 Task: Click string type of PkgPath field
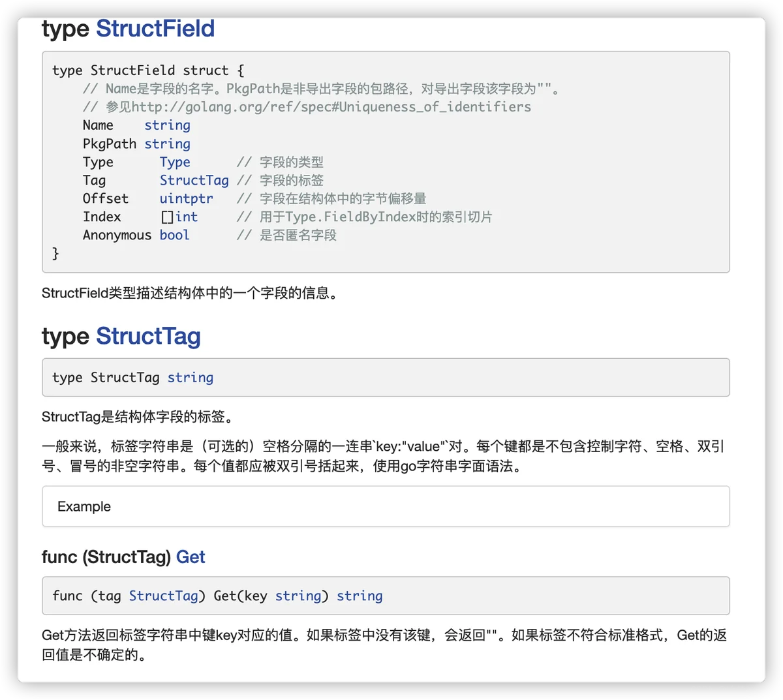tap(167, 144)
